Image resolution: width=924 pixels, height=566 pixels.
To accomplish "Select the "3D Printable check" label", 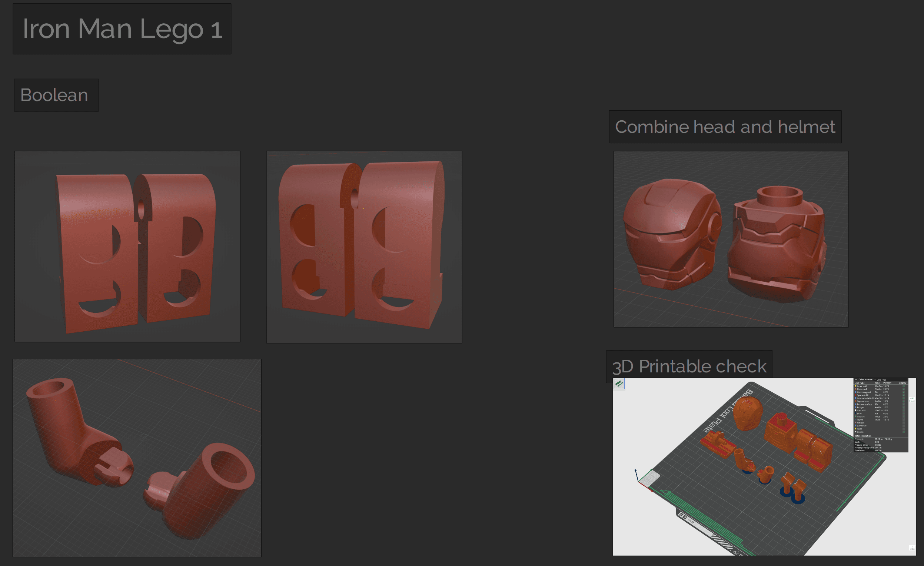I will [x=689, y=366].
